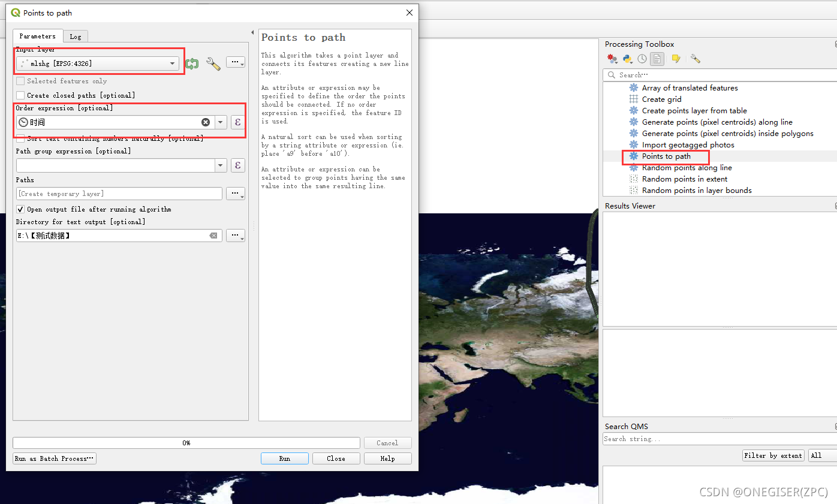837x504 pixels.
Task: Click the Path group expression text field
Action: pos(116,165)
